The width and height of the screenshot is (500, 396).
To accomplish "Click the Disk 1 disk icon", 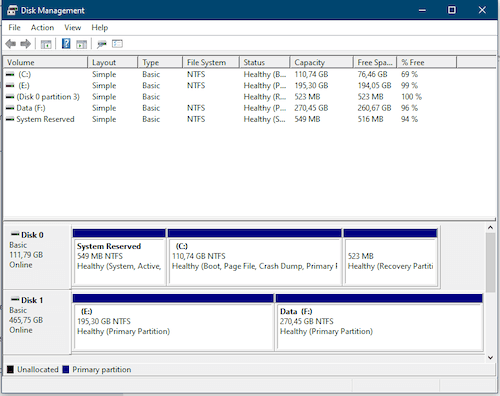I will click(x=15, y=300).
